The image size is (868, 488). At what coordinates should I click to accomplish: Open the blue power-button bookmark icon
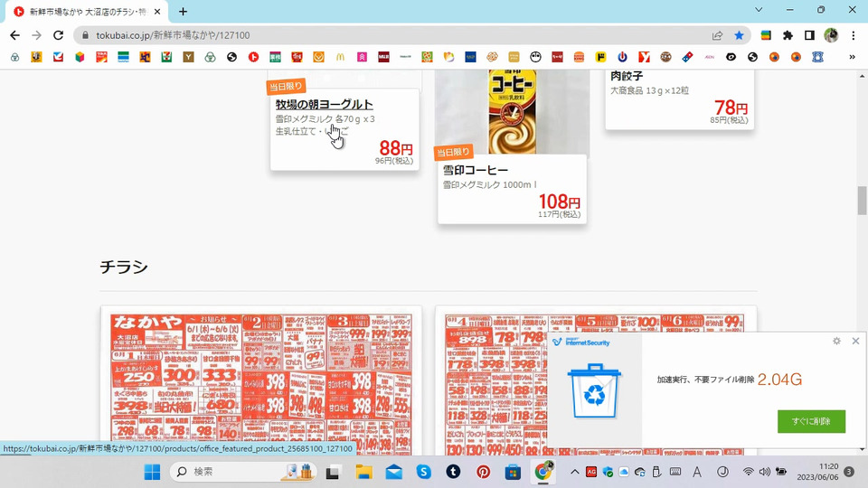(x=622, y=57)
